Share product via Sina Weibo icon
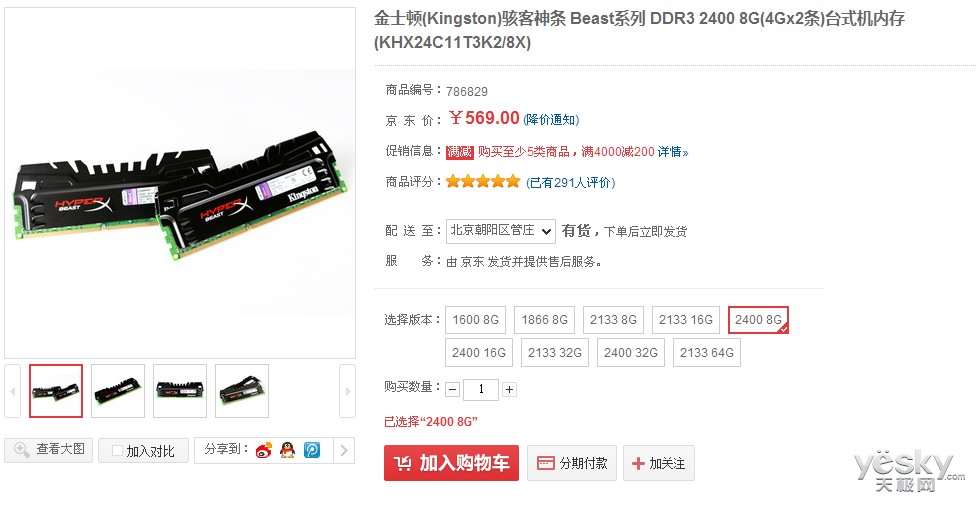The width and height of the screenshot is (976, 506). [263, 450]
